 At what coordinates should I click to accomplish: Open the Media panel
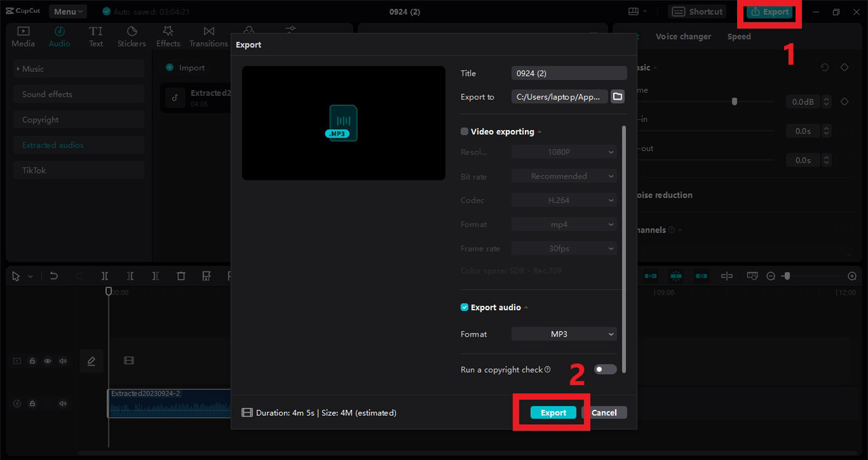pyautogui.click(x=23, y=37)
